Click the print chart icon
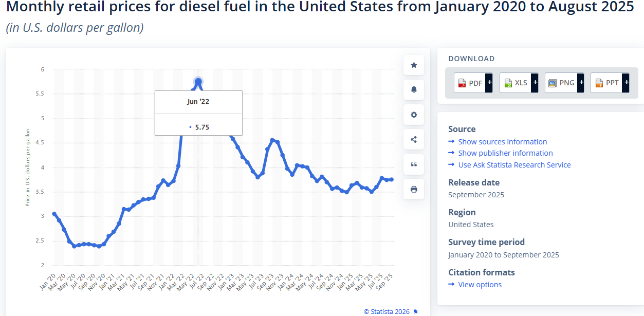The width and height of the screenshot is (644, 316). tap(414, 189)
